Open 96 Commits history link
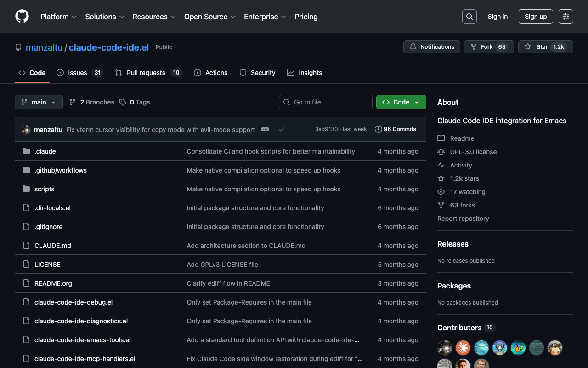This screenshot has height=368, width=588. pos(396,129)
